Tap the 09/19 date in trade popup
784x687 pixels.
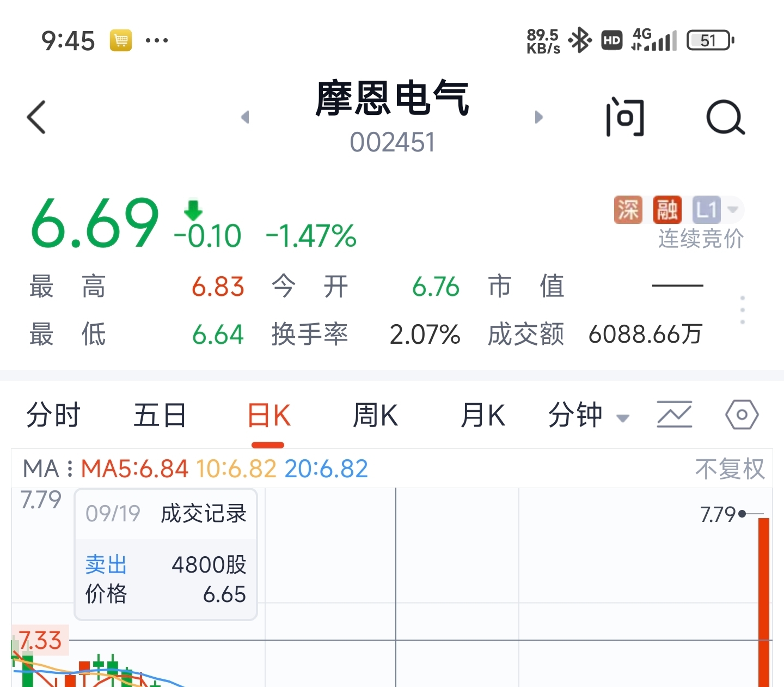(113, 514)
